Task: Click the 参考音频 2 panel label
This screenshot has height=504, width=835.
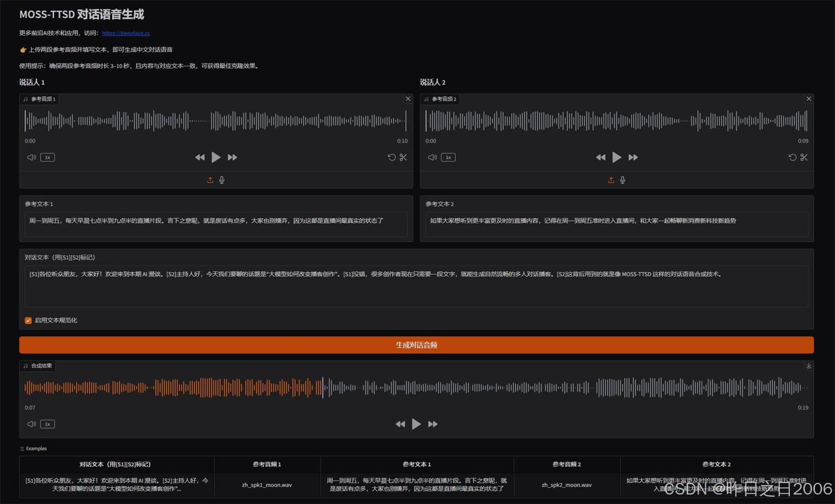Action: 440,99
